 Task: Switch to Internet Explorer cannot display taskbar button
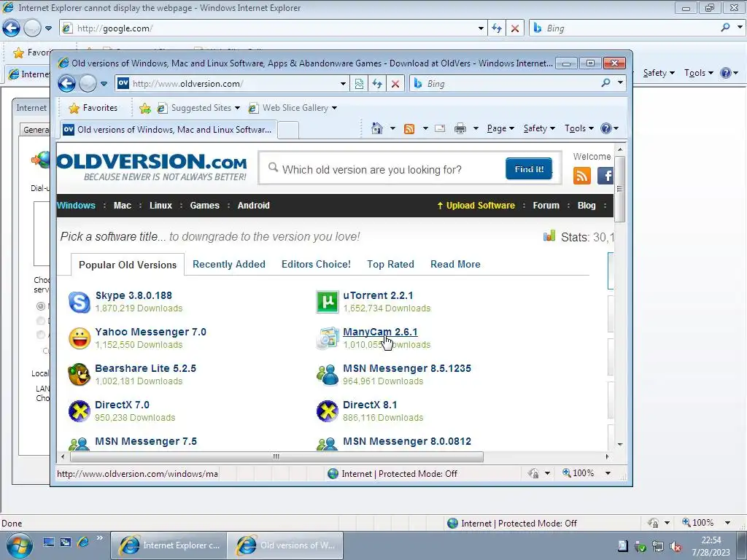point(169,545)
